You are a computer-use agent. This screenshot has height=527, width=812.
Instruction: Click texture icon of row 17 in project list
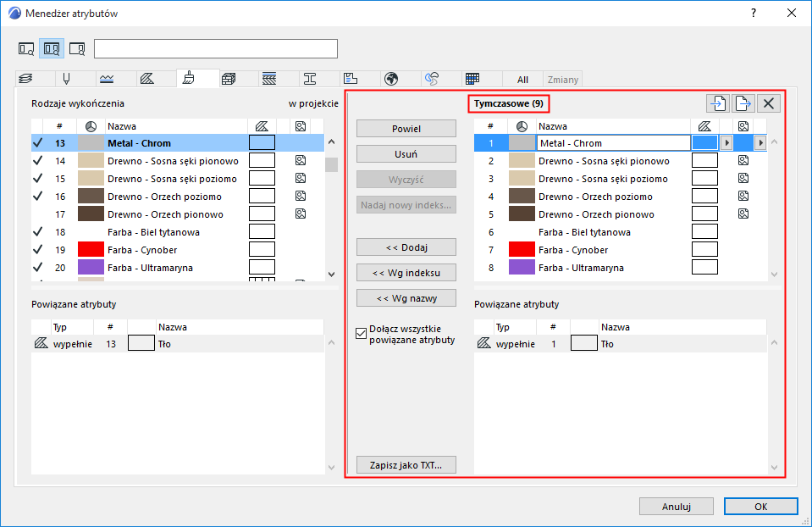pyautogui.click(x=301, y=214)
